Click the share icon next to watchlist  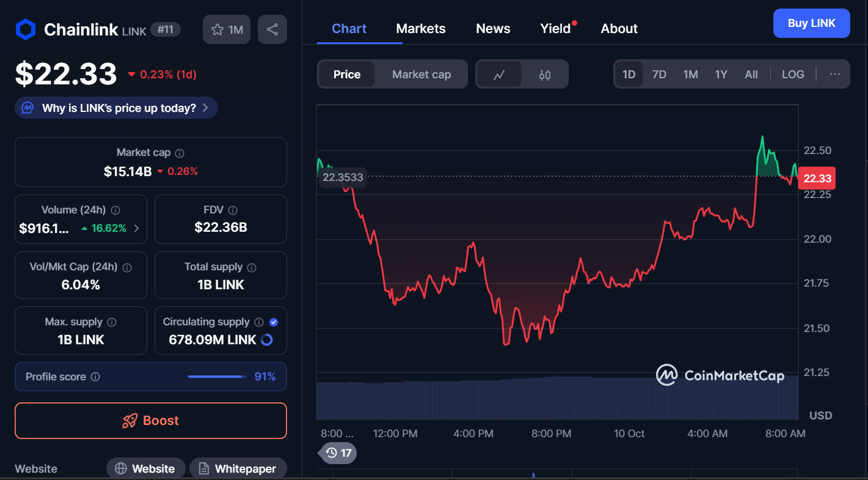272,29
